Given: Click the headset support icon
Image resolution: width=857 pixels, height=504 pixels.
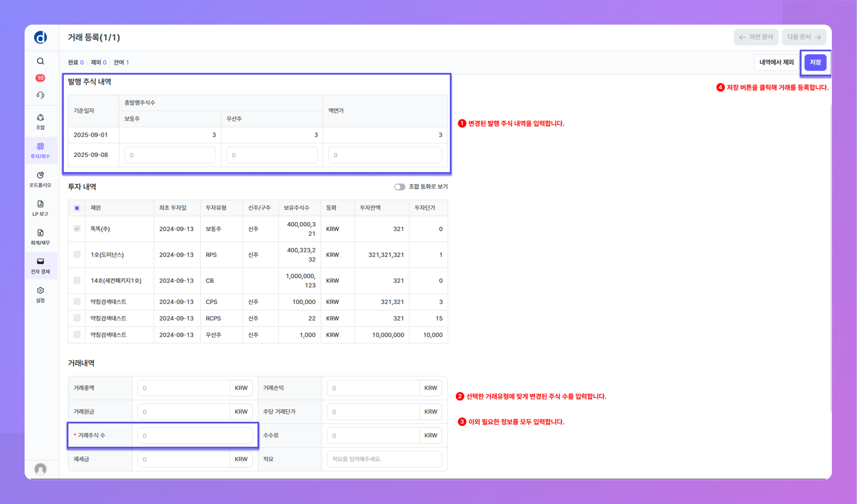Looking at the screenshot, I should (41, 95).
